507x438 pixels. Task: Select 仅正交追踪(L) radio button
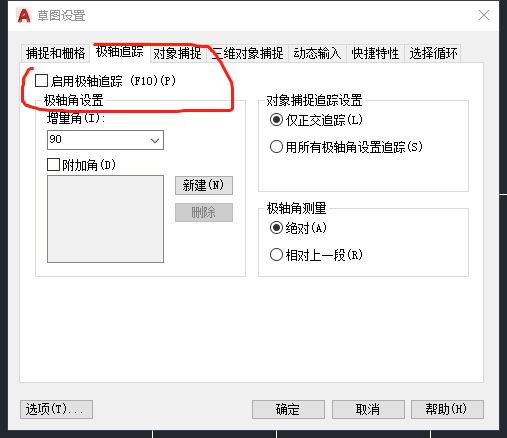click(x=276, y=120)
